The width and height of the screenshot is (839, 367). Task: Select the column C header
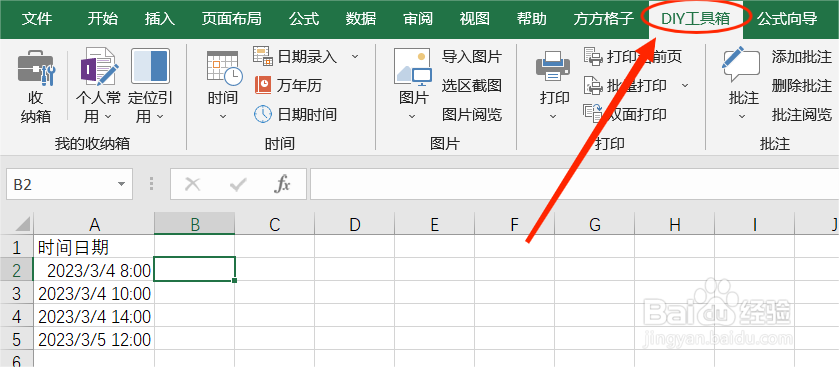pyautogui.click(x=274, y=225)
